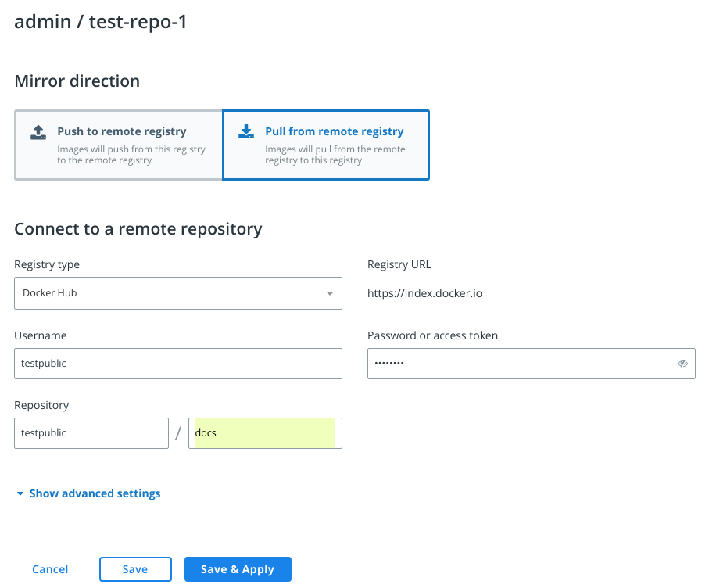The height and width of the screenshot is (588, 716).
Task: Open the Registry type dropdown
Action: tap(177, 293)
